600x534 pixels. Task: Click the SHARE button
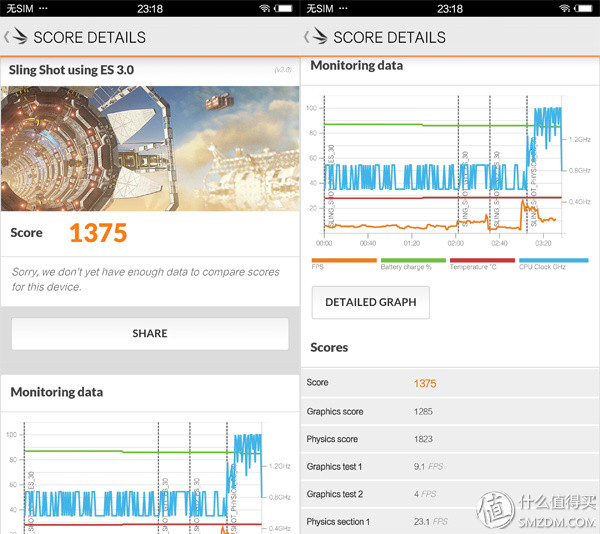(x=150, y=334)
